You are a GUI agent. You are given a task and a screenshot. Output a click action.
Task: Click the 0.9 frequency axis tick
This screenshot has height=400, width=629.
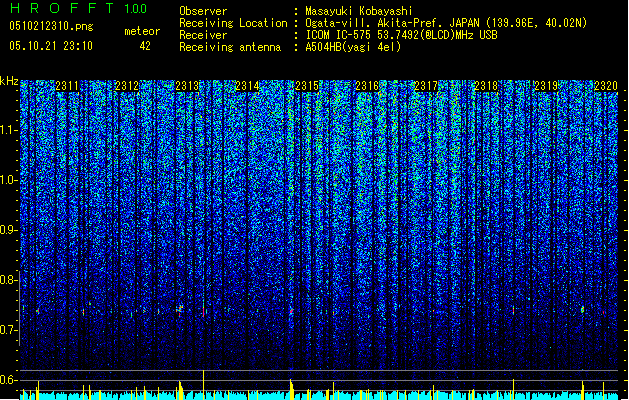pyautogui.click(x=8, y=230)
